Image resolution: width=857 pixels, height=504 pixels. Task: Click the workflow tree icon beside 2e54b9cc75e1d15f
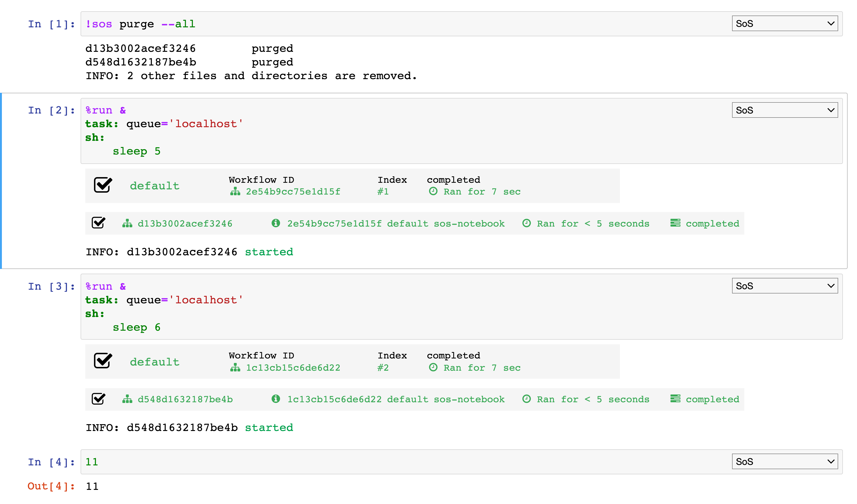coord(235,191)
